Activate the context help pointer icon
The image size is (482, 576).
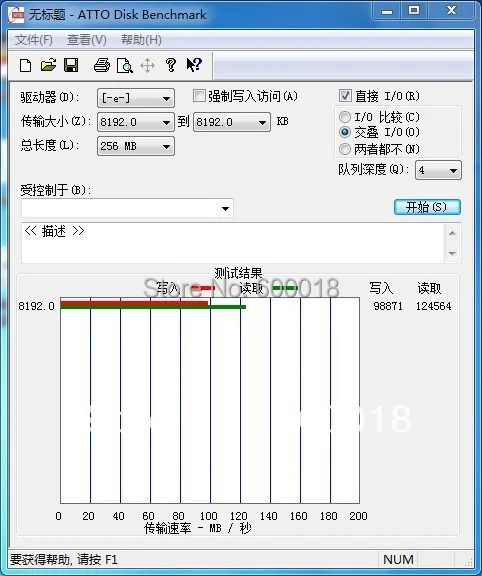point(194,65)
